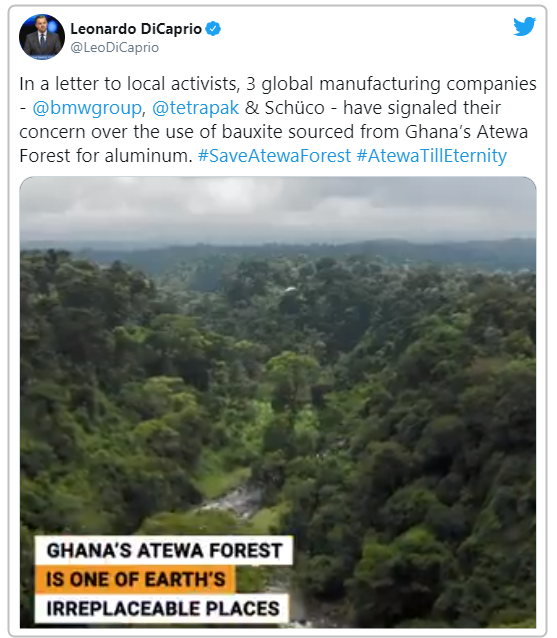Click the phrase "In a letter to local activists"
This screenshot has width=557, height=638.
pos(128,84)
